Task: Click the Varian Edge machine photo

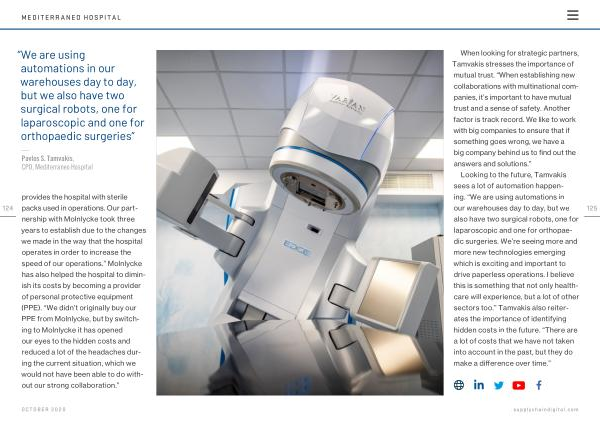Action: pyautogui.click(x=299, y=222)
